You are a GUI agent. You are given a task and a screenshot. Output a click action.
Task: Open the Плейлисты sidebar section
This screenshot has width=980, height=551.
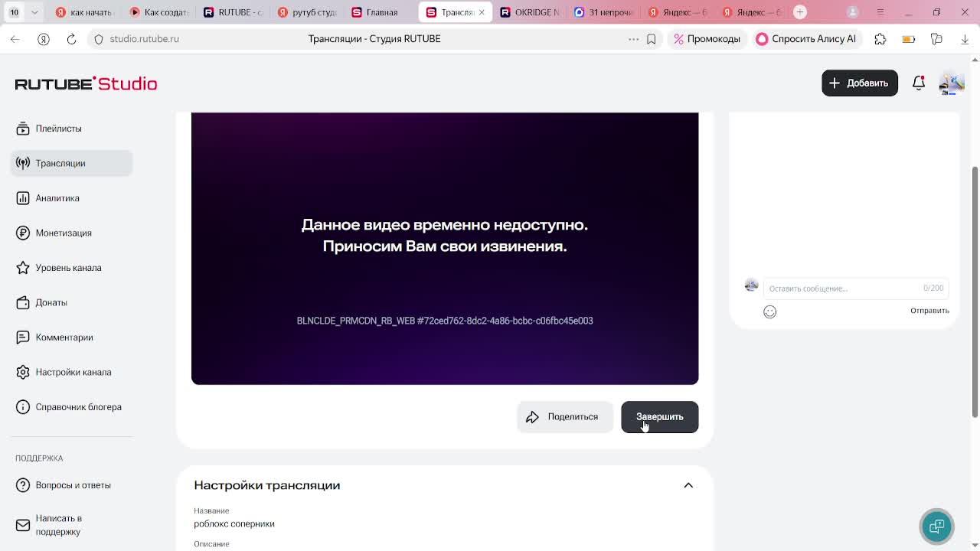pos(58,129)
